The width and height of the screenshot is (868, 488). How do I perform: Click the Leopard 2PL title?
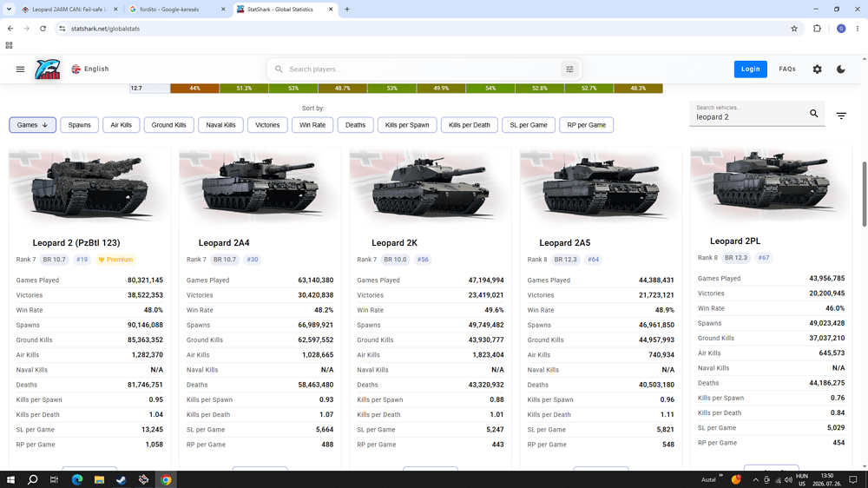735,241
